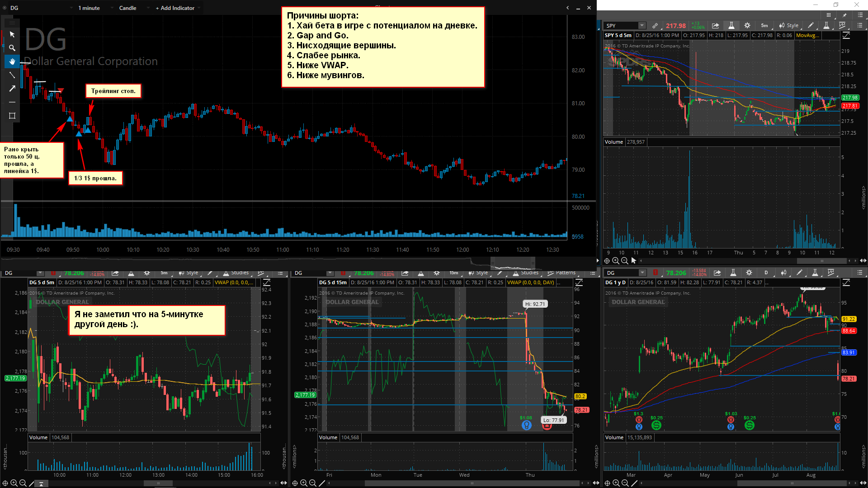Click the horizontal scrollbar under SPY chart
This screenshot has width=868, height=488.
(x=821, y=261)
